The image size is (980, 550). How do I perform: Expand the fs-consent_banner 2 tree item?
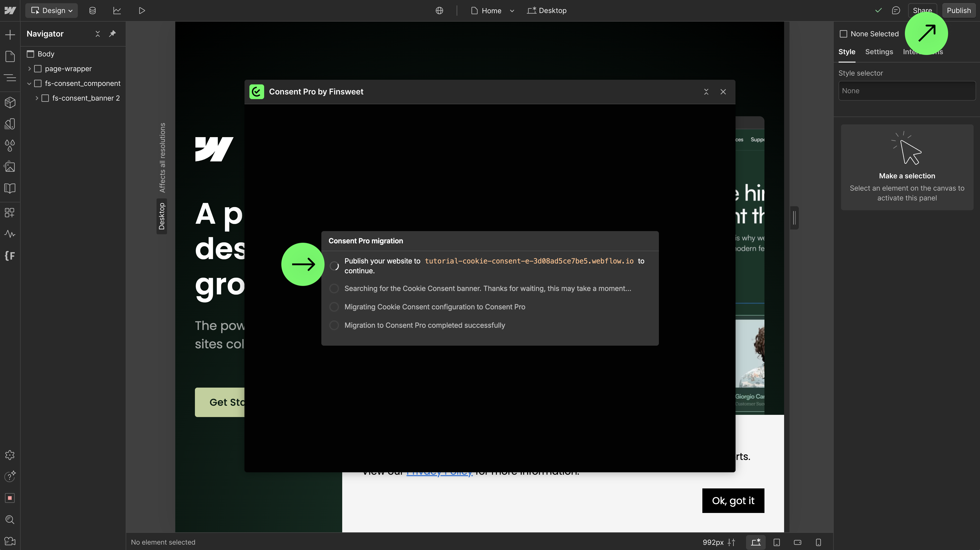[x=37, y=98]
